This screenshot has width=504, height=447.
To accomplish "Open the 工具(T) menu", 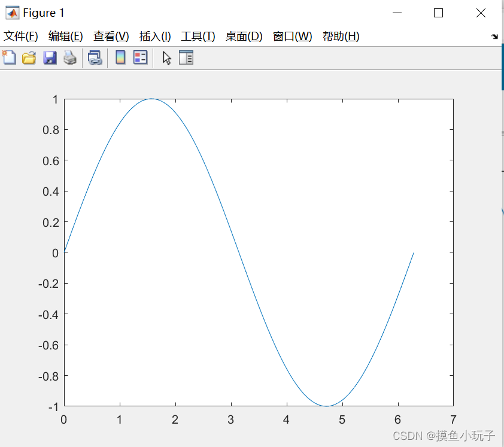I will click(x=198, y=37).
